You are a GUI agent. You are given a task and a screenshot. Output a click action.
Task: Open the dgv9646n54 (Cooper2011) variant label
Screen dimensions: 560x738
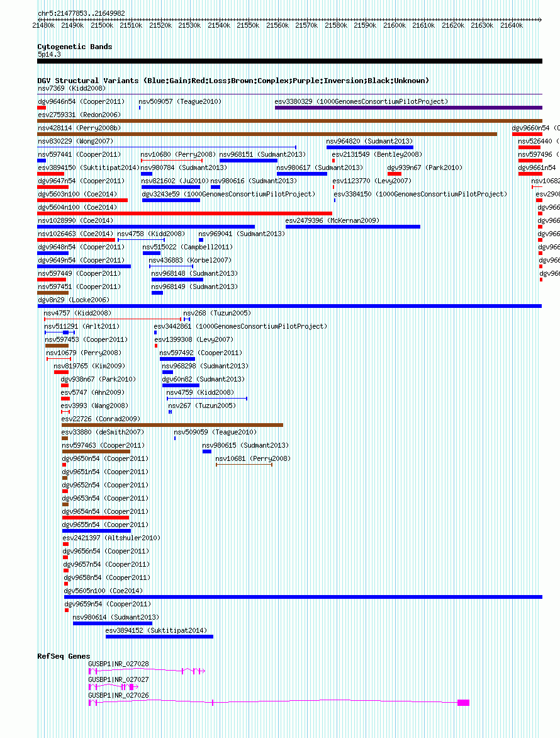pos(81,101)
